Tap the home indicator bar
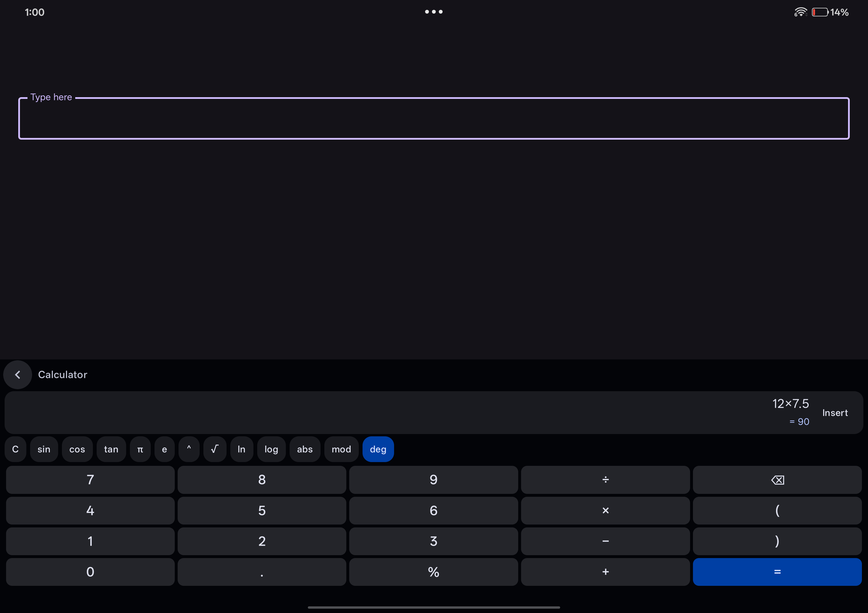868x613 pixels. tap(434, 607)
